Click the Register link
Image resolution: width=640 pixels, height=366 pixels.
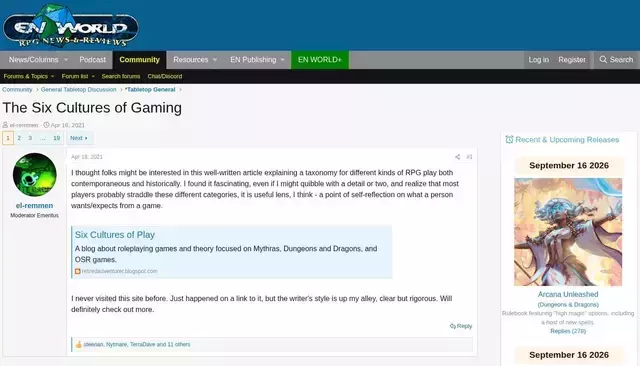tap(572, 60)
